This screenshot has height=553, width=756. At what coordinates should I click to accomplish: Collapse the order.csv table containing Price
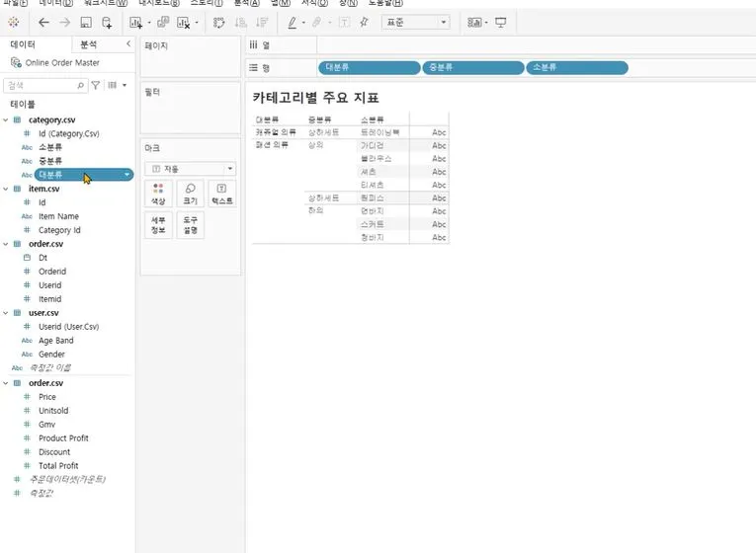pyautogui.click(x=6, y=383)
